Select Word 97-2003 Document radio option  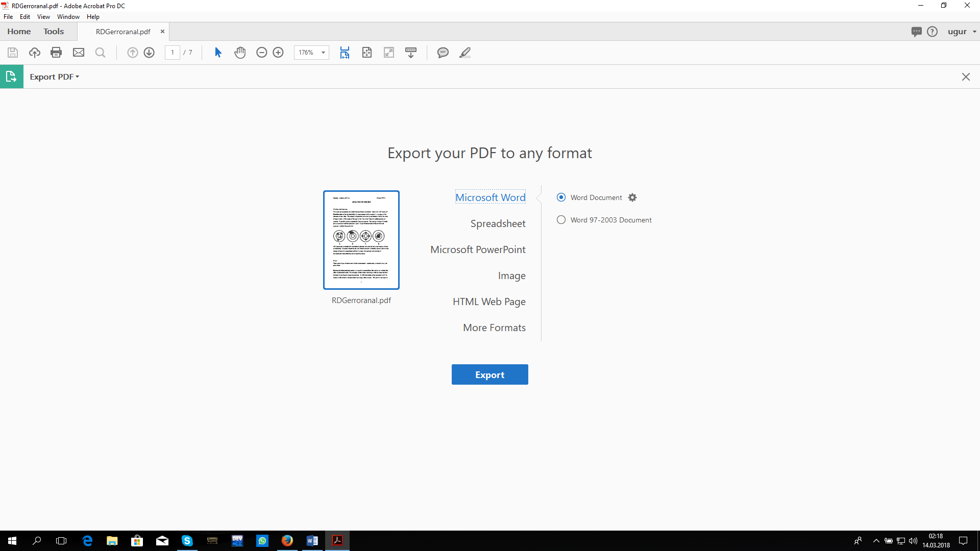tap(561, 220)
